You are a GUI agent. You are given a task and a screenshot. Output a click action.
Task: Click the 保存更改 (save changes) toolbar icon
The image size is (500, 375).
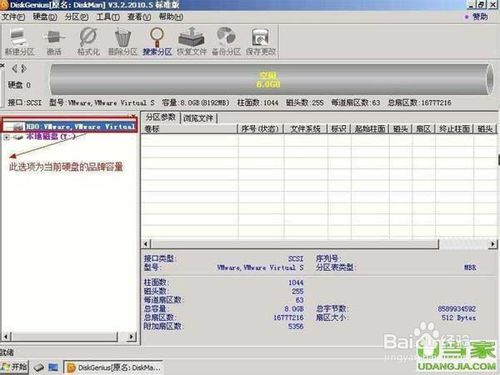pyautogui.click(x=261, y=42)
